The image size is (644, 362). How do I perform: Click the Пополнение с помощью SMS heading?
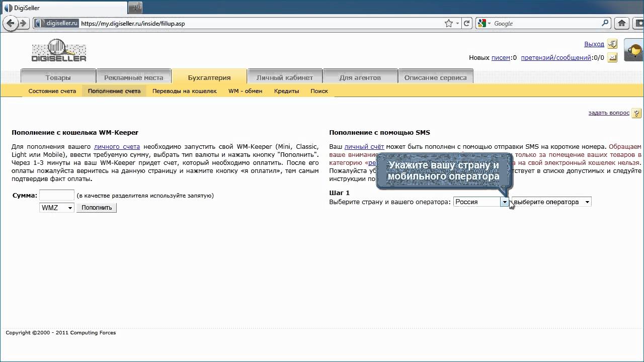pyautogui.click(x=380, y=133)
